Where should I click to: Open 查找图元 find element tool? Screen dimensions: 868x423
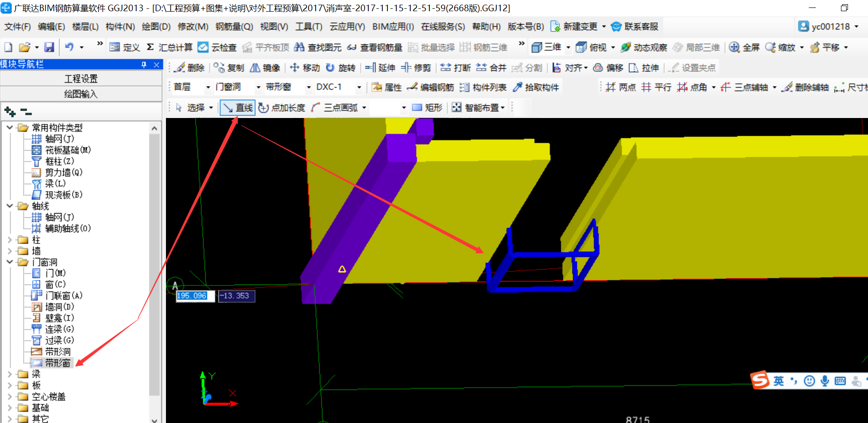pyautogui.click(x=318, y=47)
